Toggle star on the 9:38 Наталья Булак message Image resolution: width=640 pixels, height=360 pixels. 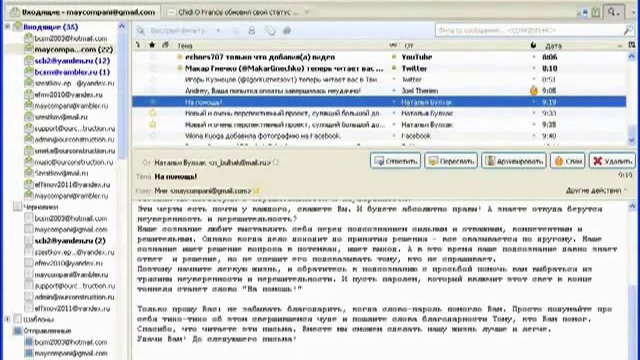(153, 124)
